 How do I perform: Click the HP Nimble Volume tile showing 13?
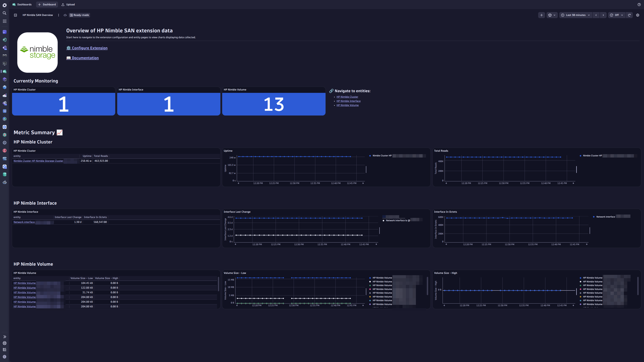click(x=274, y=104)
